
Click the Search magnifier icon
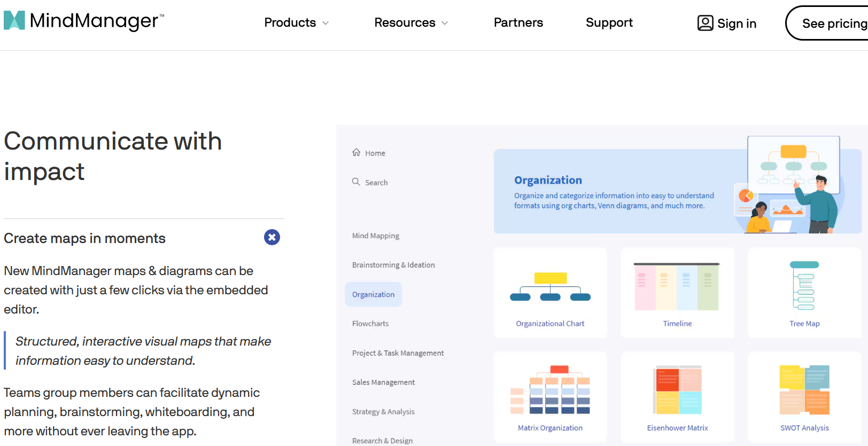(356, 182)
